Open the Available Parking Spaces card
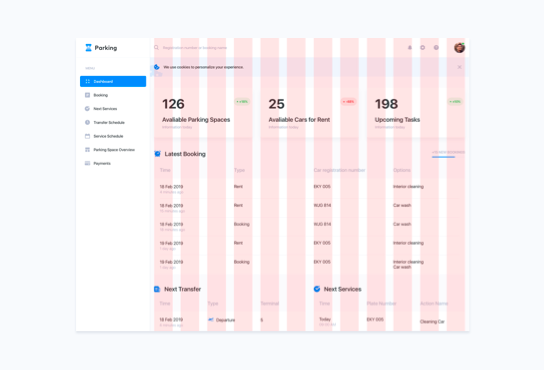The image size is (544, 370). [203, 113]
